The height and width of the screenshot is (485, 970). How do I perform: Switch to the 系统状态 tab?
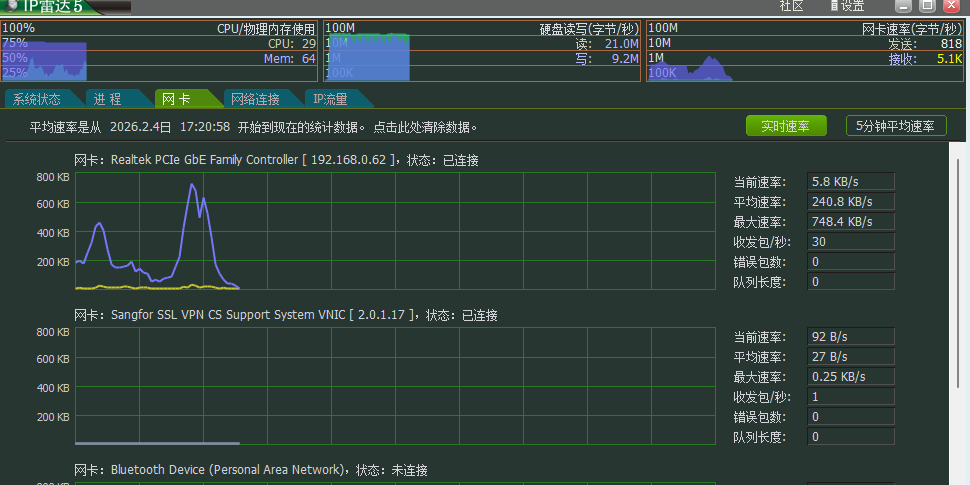37,99
